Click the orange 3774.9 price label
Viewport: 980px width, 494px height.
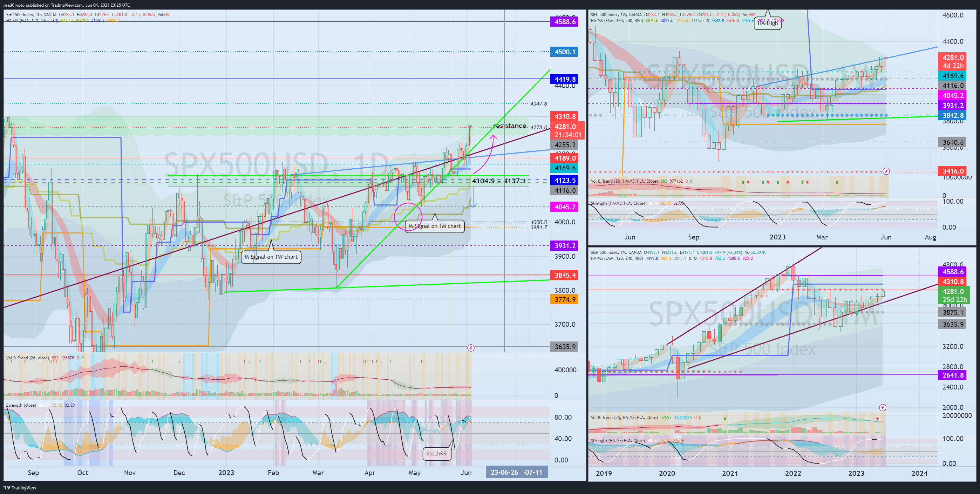565,299
